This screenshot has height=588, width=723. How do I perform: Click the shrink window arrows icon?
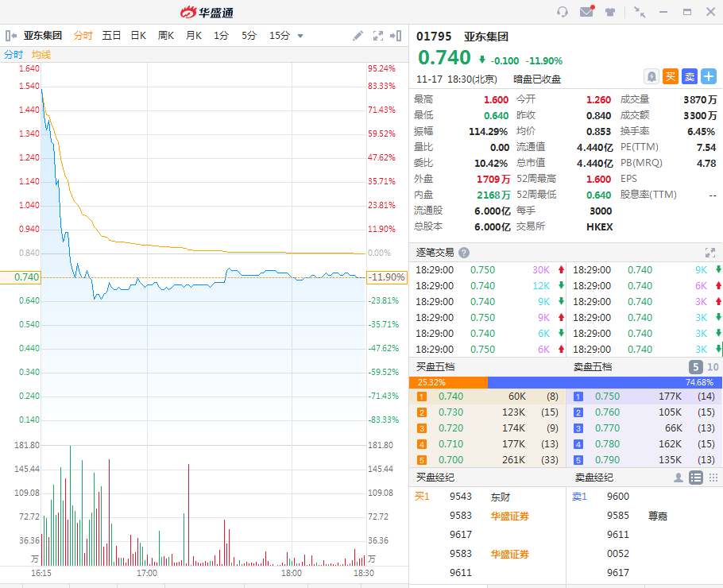[x=640, y=12]
